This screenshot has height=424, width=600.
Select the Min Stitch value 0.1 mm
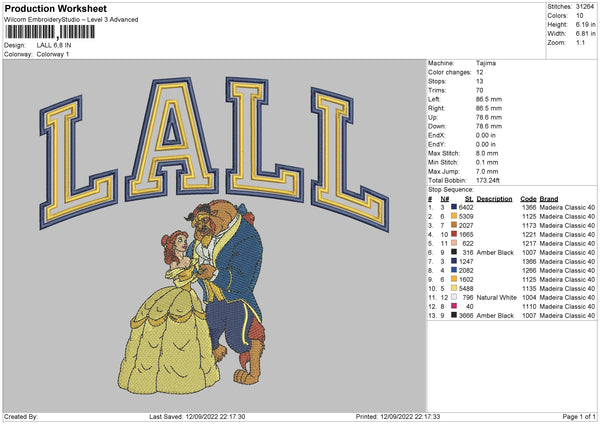[x=487, y=162]
